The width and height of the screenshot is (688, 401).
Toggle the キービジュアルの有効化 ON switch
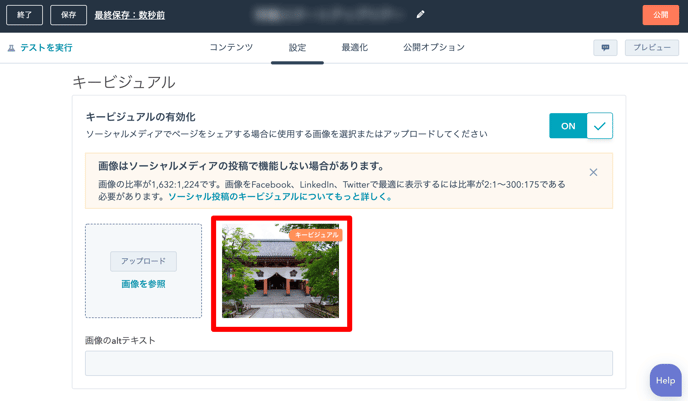pos(580,126)
